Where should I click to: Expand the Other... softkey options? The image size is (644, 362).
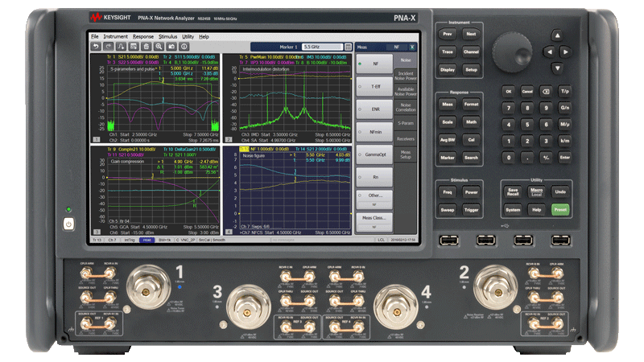tap(374, 200)
